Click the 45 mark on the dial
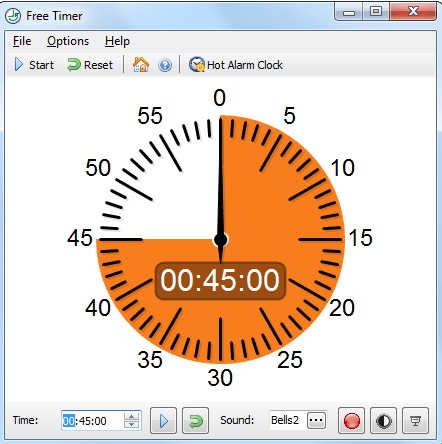This screenshot has height=444, width=442. (80, 238)
